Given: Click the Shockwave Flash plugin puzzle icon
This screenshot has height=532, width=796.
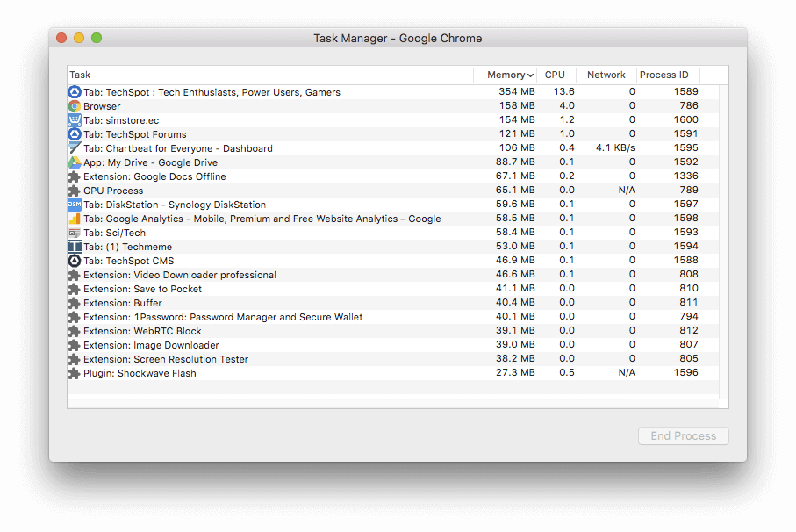Looking at the screenshot, I should [75, 373].
